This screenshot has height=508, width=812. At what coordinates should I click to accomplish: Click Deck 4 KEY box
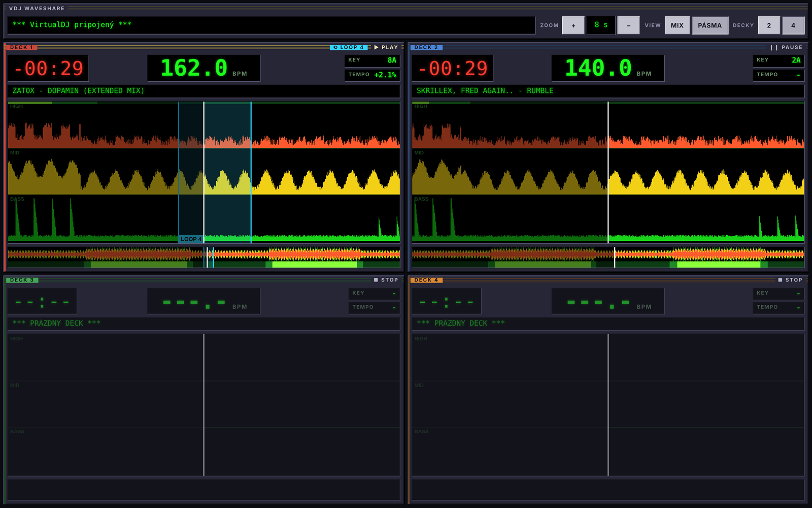(x=779, y=294)
